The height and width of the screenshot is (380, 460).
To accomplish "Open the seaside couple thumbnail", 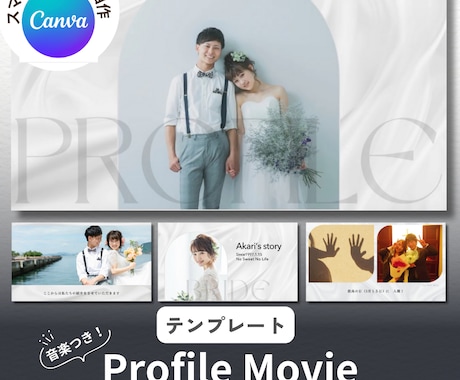I will point(82,262).
